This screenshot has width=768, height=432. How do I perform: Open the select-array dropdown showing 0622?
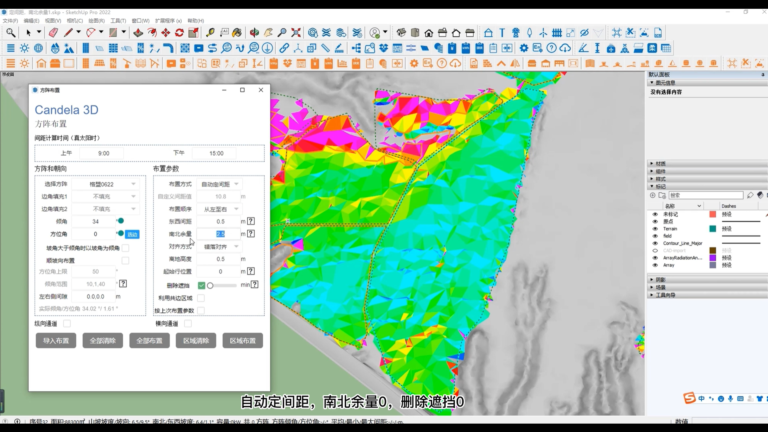click(105, 184)
